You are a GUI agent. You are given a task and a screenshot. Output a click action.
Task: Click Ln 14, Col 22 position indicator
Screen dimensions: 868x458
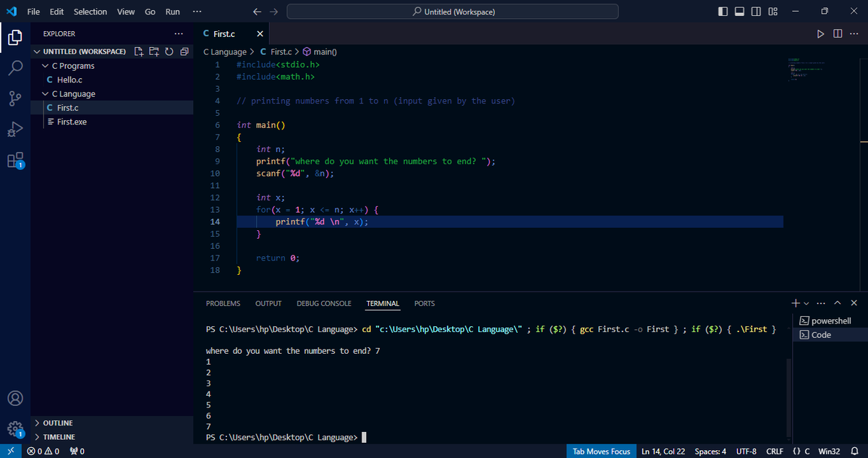click(x=663, y=451)
